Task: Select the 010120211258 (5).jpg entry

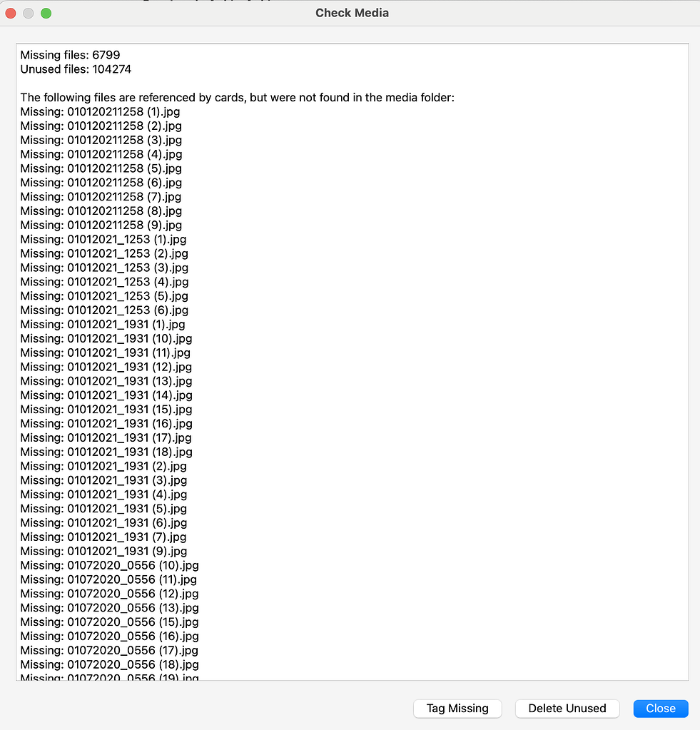Action: click(101, 168)
